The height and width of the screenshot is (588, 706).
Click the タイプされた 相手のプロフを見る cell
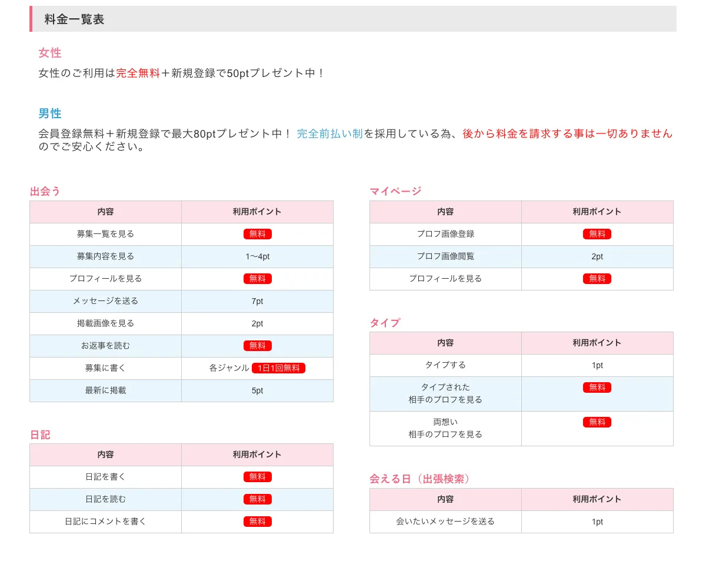pos(445,394)
